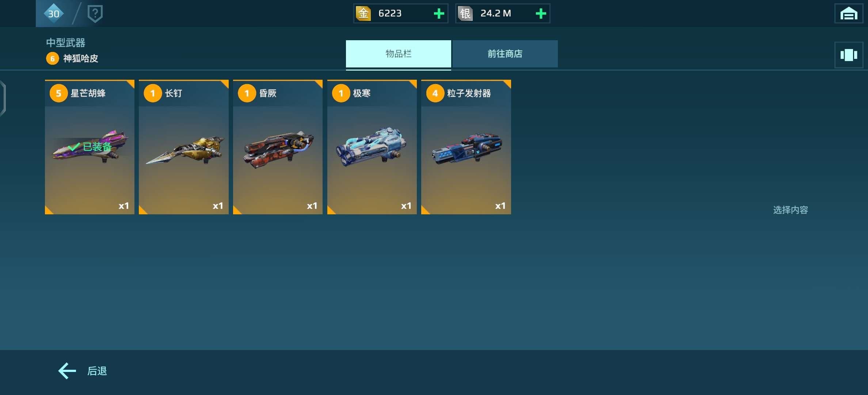Viewport: 868px width, 395px height.
Task: Click the 神狐哈皮 robot name label
Action: pos(81,59)
